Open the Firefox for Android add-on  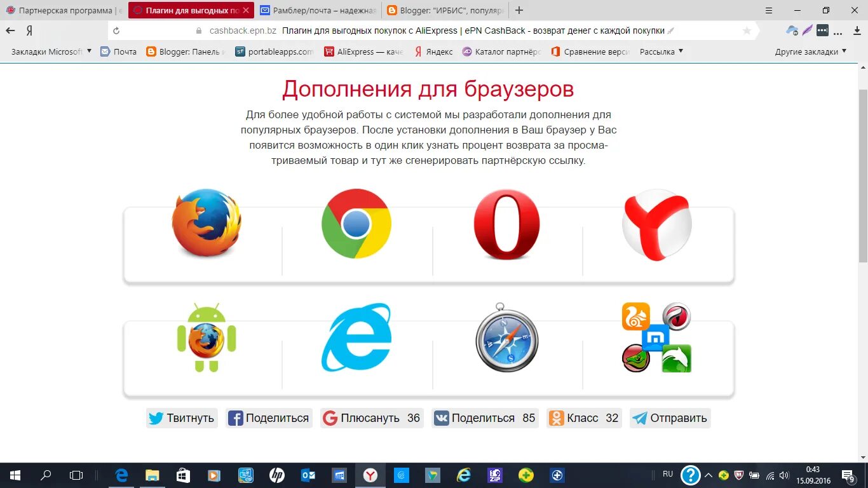207,337
